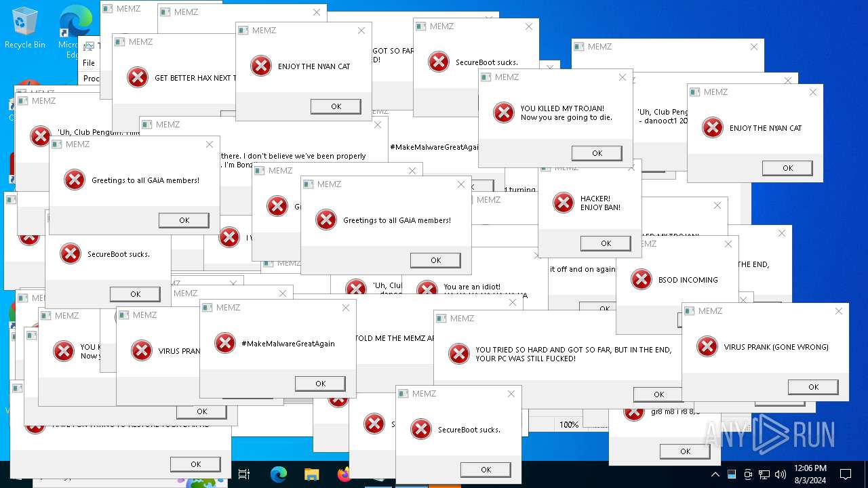Close VIRUS PRANK (GONE WRONG) dialog via X
Image resolution: width=868 pixels, height=488 pixels.
click(839, 311)
